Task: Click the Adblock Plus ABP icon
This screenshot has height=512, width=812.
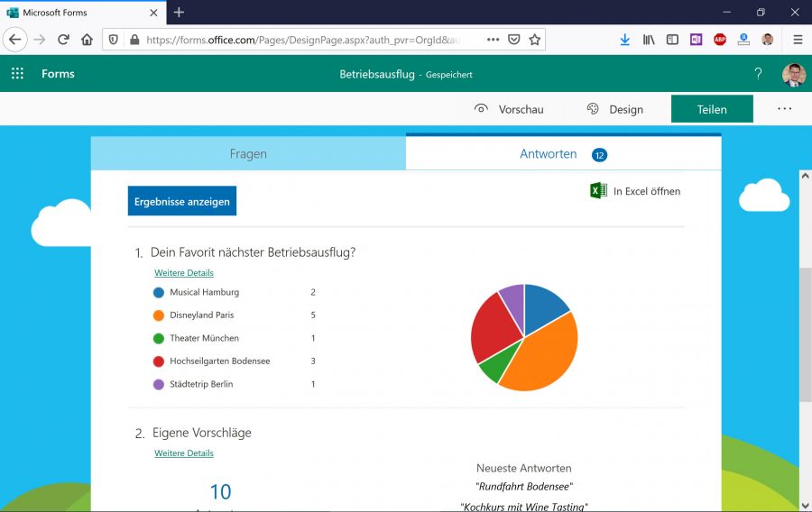Action: [x=720, y=40]
